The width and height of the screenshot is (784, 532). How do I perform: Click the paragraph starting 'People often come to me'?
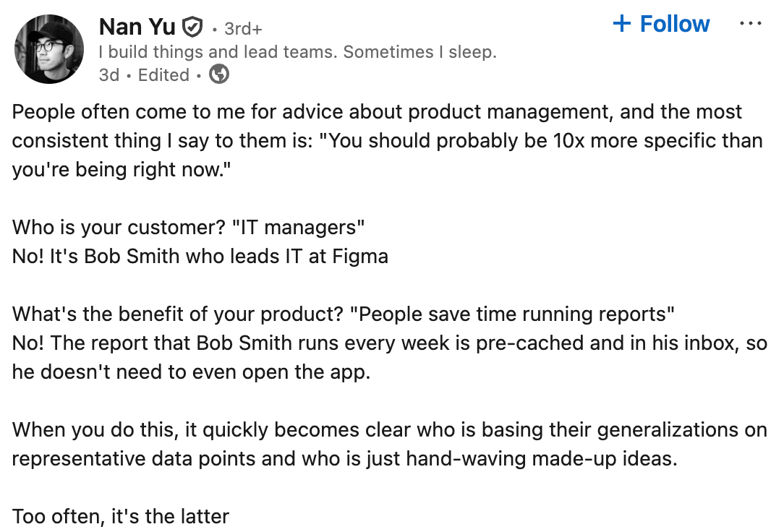[388, 140]
